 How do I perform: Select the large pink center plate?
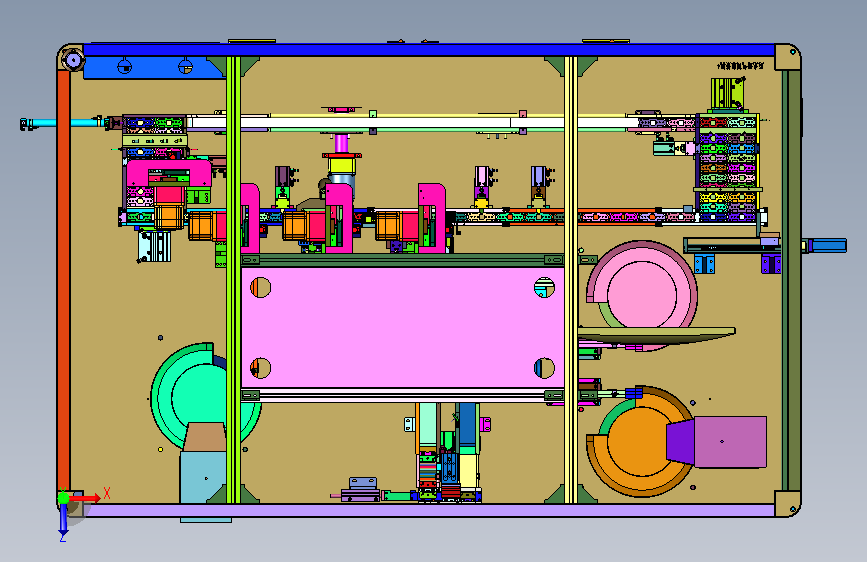click(x=403, y=327)
